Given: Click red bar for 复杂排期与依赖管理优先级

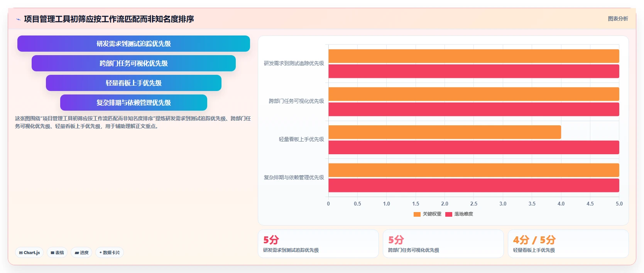Looking at the screenshot, I should click(x=474, y=185).
